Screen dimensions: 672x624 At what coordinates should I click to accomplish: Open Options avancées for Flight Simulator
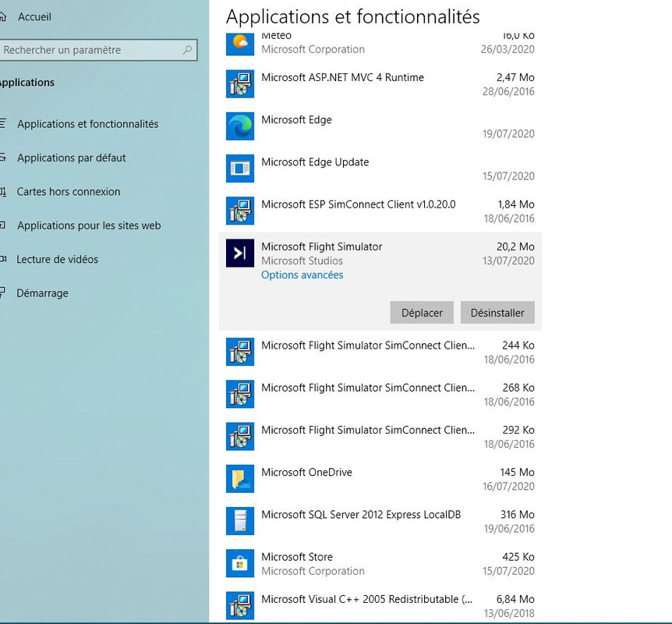[302, 275]
